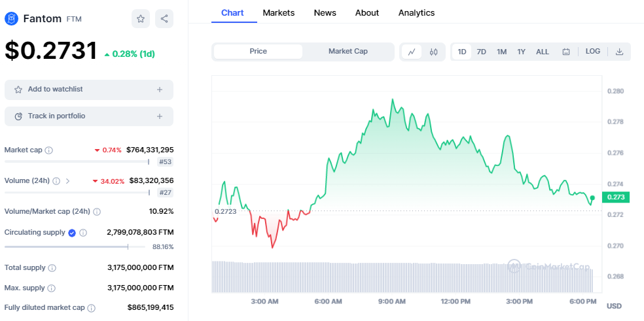
Task: Select the 1M time range
Action: coord(501,52)
